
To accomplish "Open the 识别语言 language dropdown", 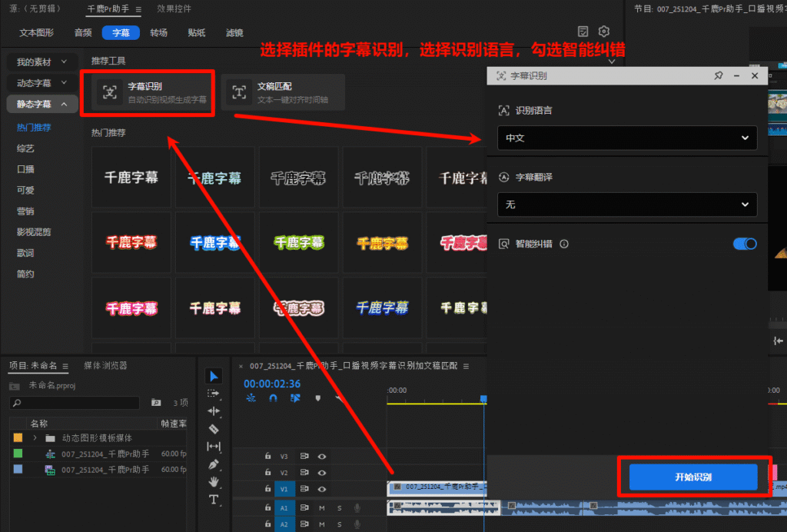I will [627, 138].
